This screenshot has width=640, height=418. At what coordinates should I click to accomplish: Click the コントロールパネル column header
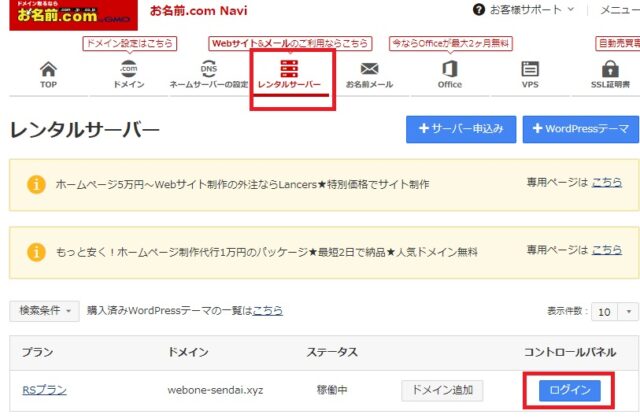tap(570, 352)
